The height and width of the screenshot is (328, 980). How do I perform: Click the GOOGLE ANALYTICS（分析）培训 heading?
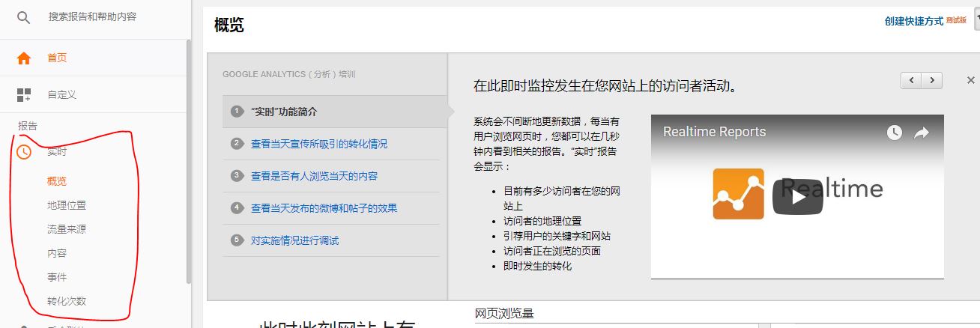coord(288,74)
